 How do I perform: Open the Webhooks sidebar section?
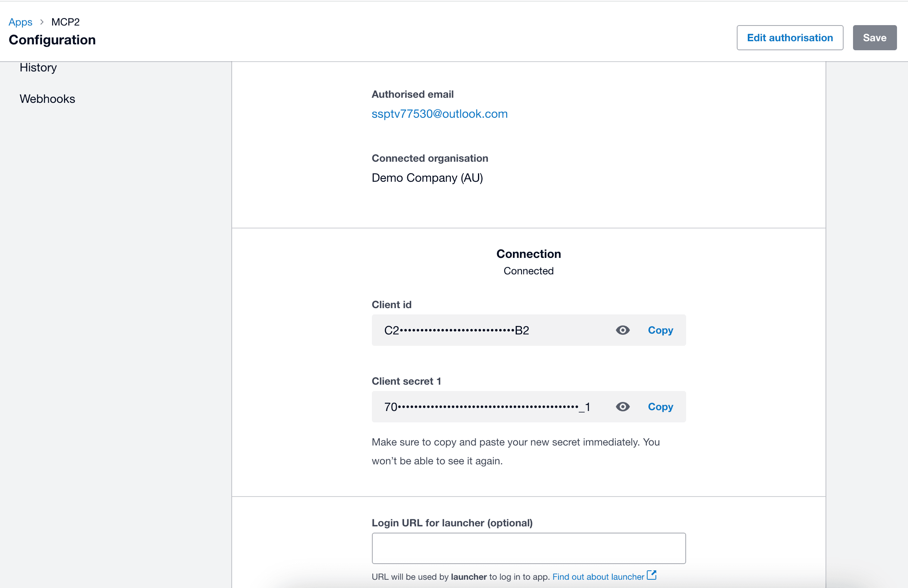click(47, 99)
